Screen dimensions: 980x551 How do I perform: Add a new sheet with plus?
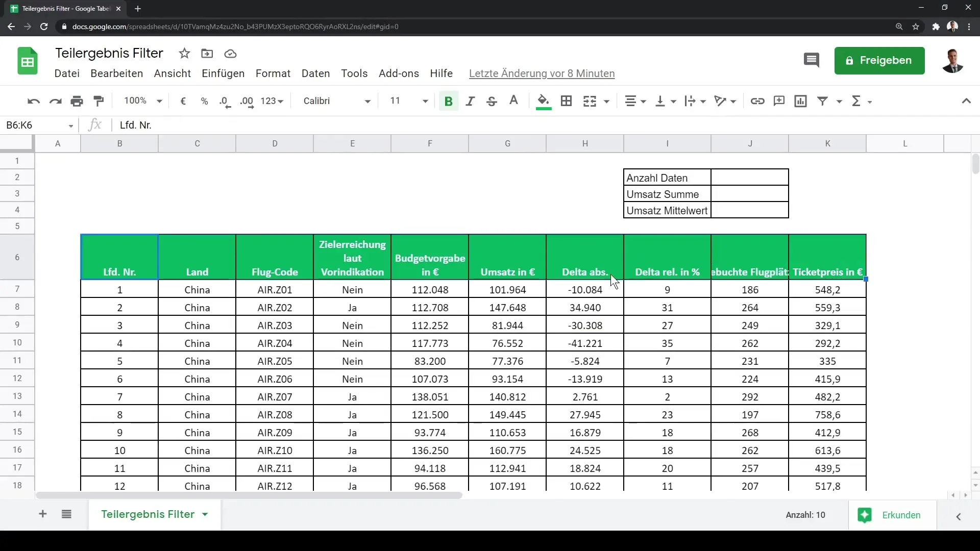pyautogui.click(x=43, y=514)
